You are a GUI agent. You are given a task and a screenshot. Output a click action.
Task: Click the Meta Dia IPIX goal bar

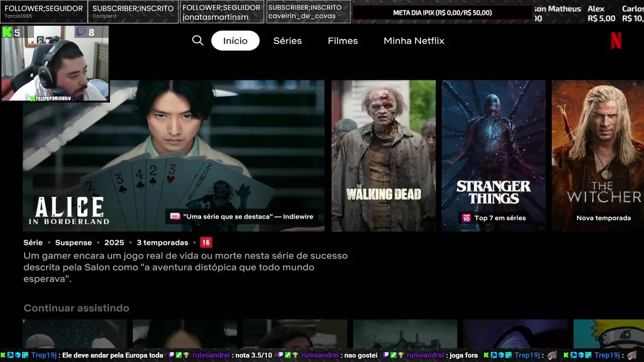[442, 13]
